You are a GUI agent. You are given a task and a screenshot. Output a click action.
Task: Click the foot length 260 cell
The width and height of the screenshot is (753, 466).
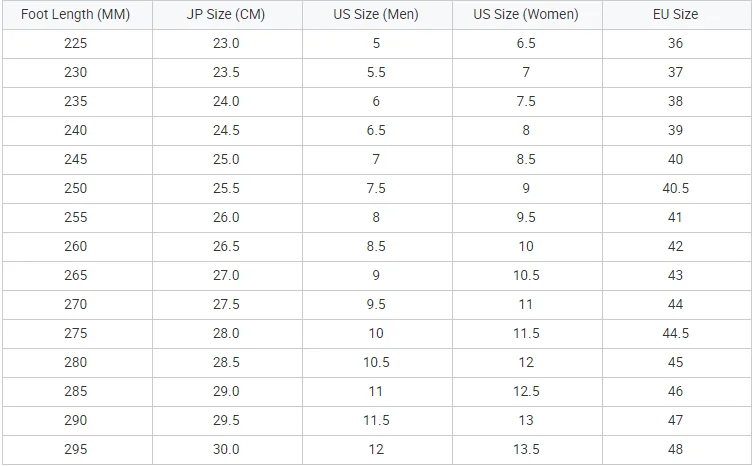point(77,247)
